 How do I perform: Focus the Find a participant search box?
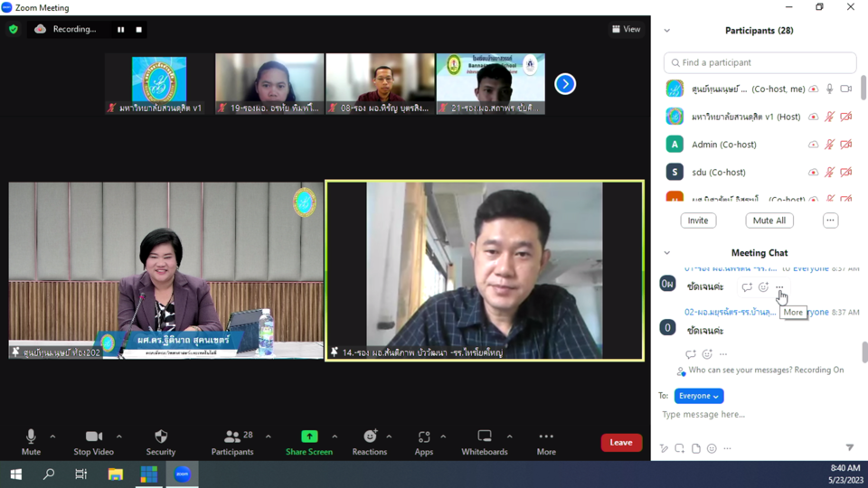point(760,62)
